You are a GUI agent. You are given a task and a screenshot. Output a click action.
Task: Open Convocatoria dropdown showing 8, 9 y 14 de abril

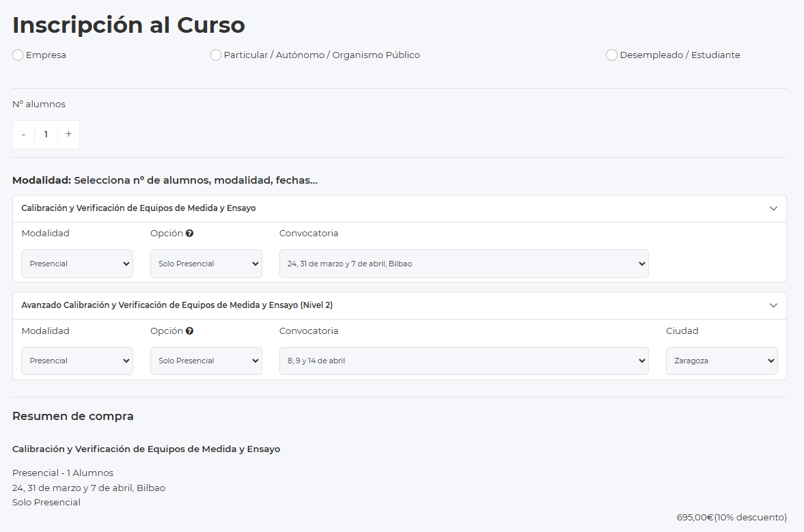[x=463, y=361]
